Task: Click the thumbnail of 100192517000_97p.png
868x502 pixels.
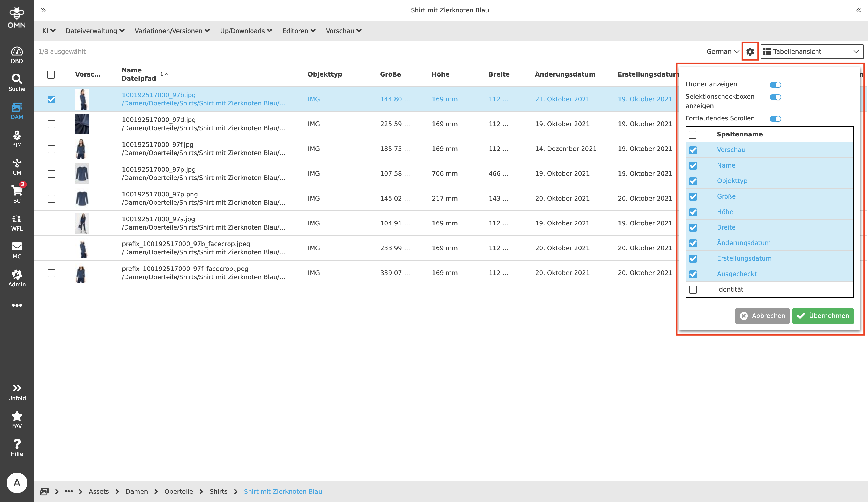Action: (x=82, y=199)
